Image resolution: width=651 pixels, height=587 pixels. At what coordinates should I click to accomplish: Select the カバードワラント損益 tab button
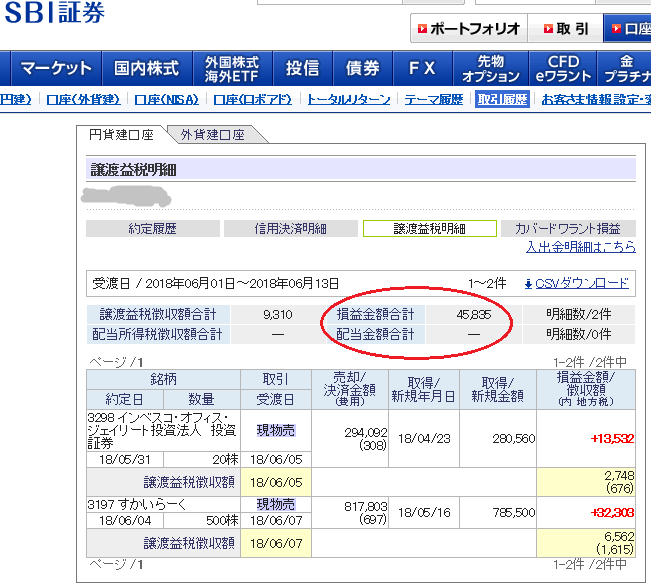pyautogui.click(x=568, y=229)
